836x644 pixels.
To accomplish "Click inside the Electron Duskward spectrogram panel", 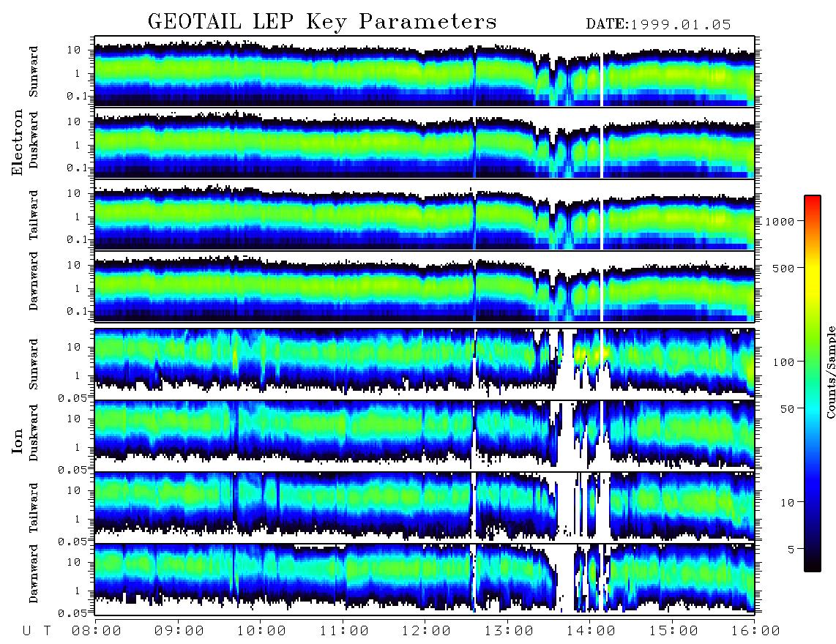I will pos(425,143).
